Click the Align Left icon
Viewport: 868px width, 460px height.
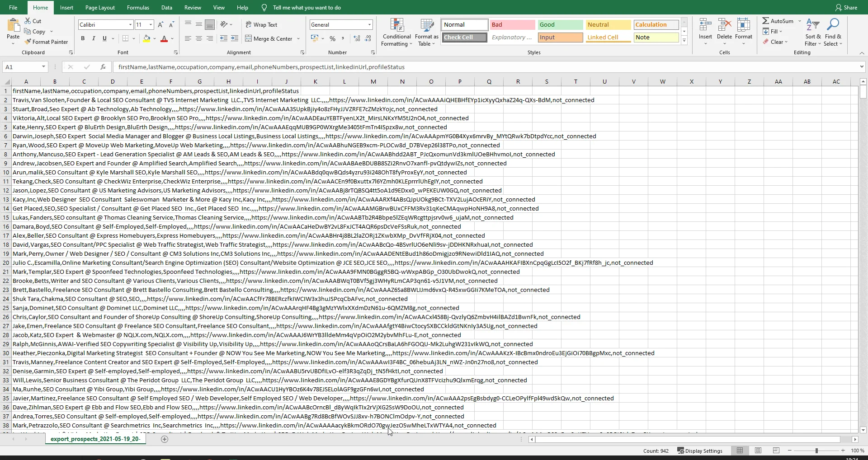point(188,38)
